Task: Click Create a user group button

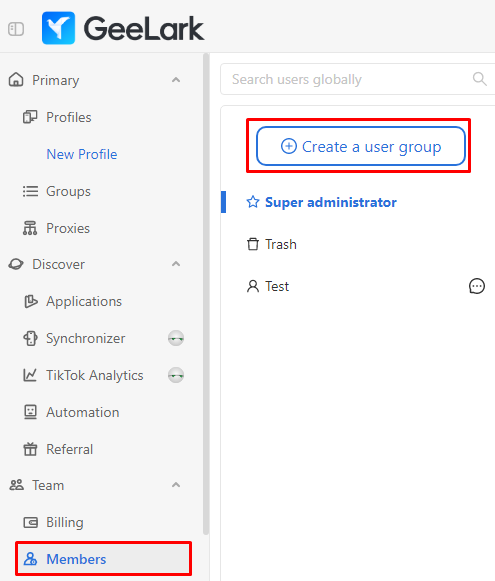Action: click(x=361, y=146)
